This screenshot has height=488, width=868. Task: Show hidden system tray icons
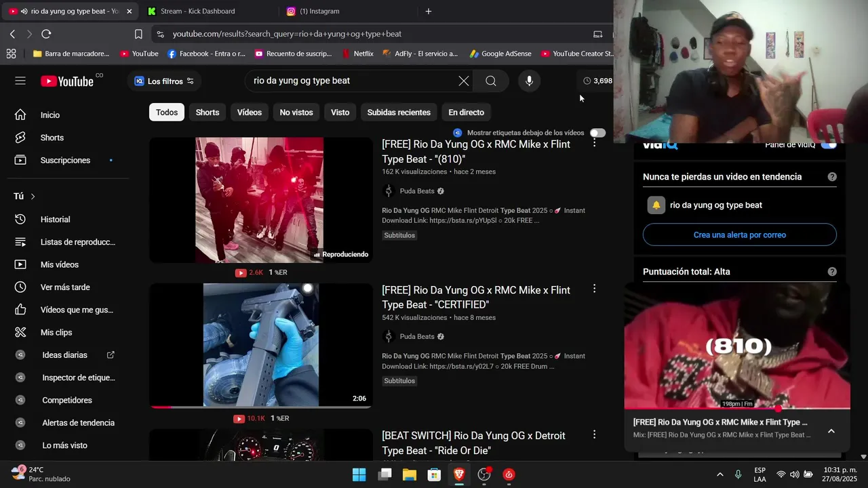[719, 474]
